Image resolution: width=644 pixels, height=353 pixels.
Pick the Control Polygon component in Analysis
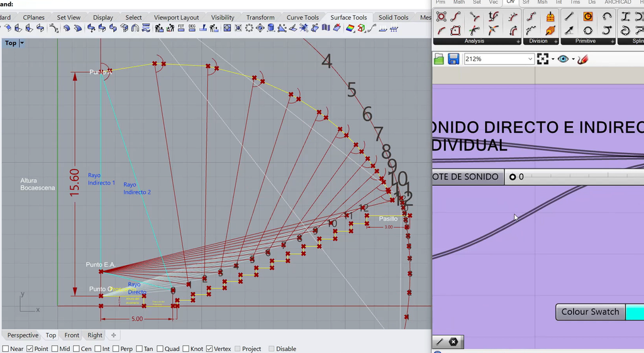coord(441,17)
